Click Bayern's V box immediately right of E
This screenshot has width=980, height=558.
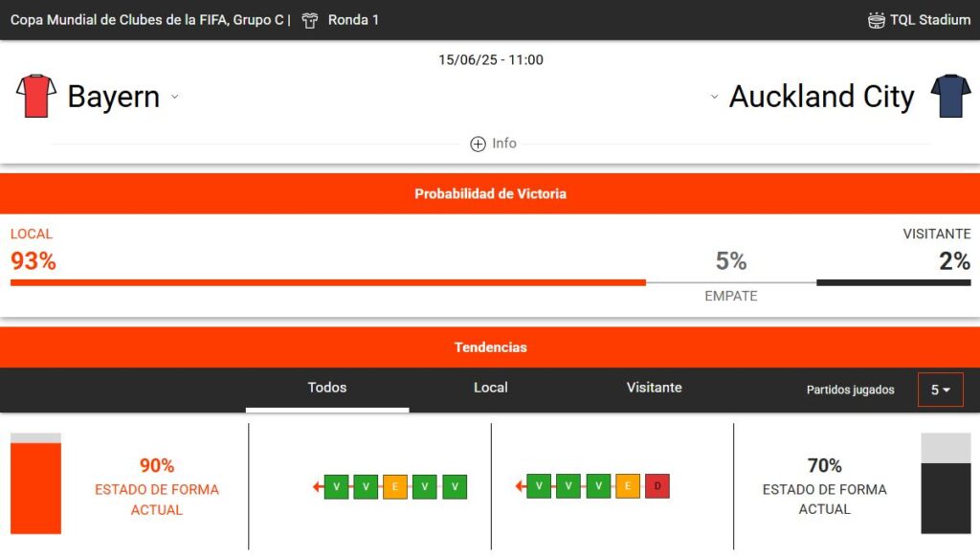click(x=425, y=486)
